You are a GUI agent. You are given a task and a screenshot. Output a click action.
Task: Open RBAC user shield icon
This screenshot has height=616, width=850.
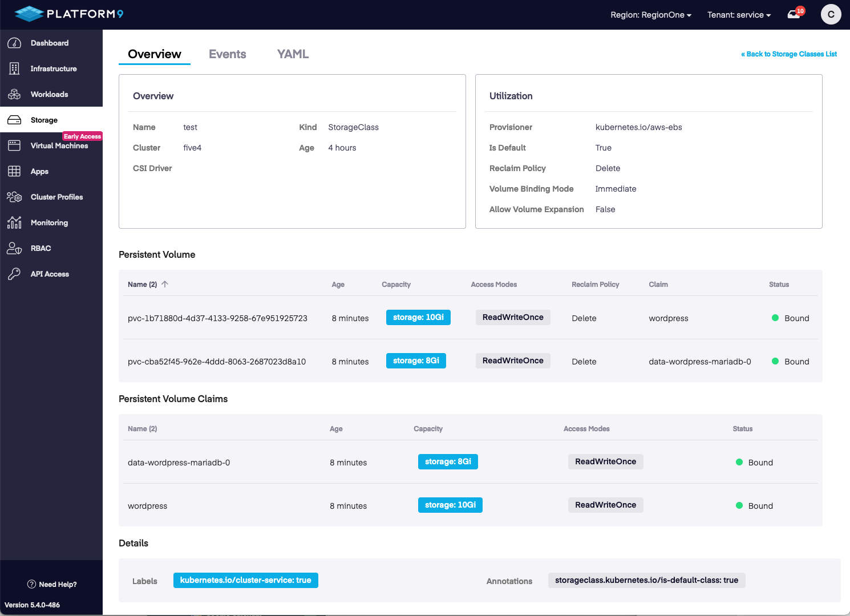14,249
